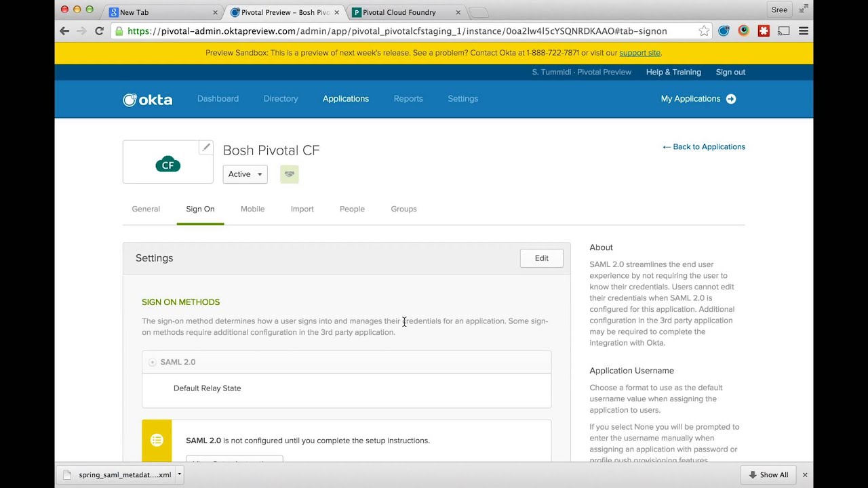868x488 pixels.
Task: Open a new tab with the blank tab button
Action: point(478,12)
